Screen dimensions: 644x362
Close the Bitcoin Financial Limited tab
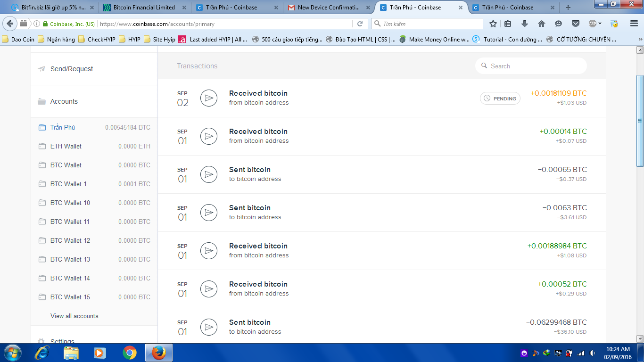(184, 8)
